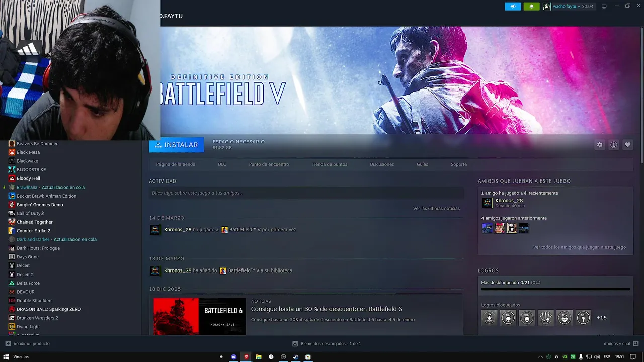This screenshot has height=362, width=644.
Task: Switch to Big Picture mode monitor icon
Action: point(604,6)
